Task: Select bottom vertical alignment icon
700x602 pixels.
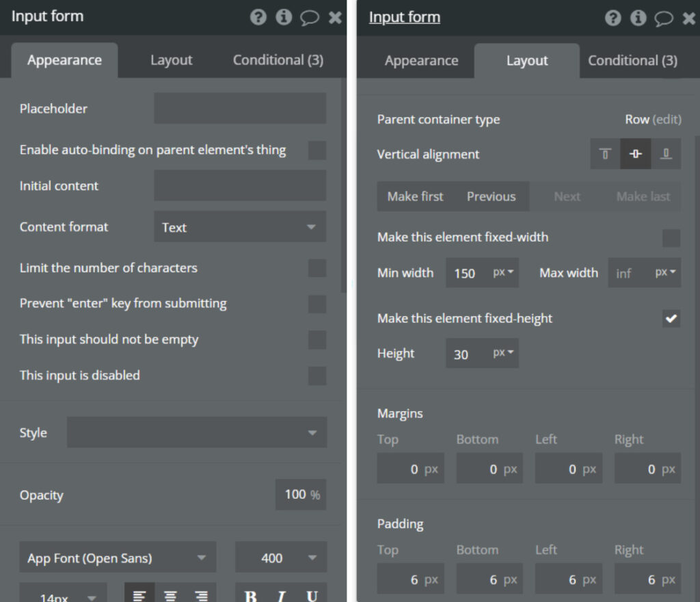Action: click(x=666, y=154)
